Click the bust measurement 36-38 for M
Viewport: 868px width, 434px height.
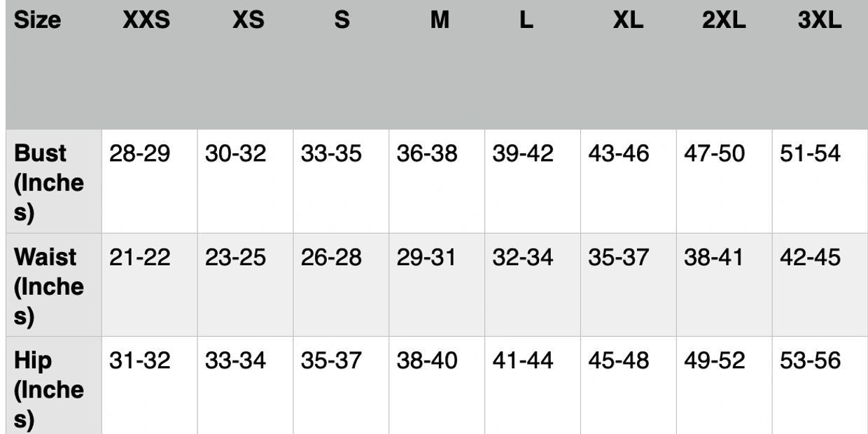tap(427, 154)
